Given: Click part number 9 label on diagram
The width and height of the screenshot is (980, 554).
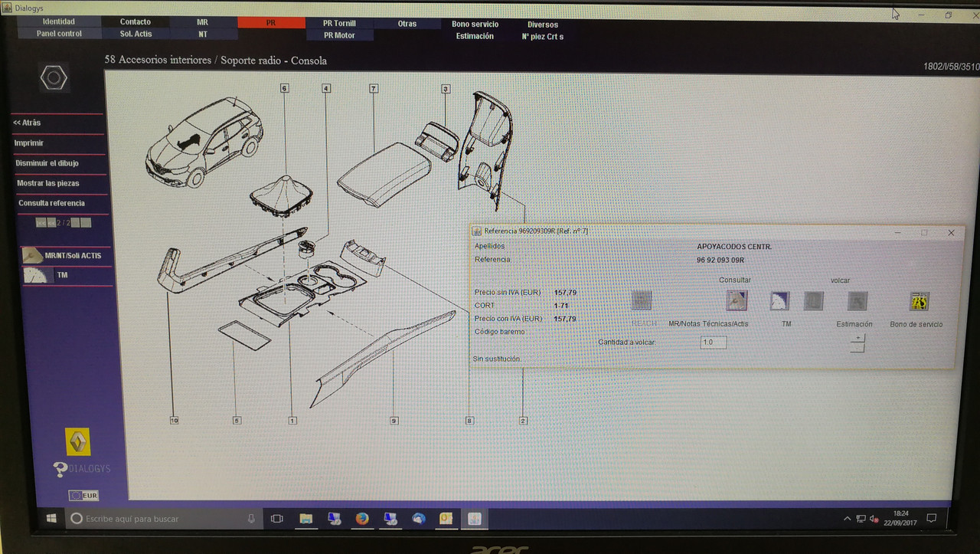Looking at the screenshot, I should [x=394, y=420].
